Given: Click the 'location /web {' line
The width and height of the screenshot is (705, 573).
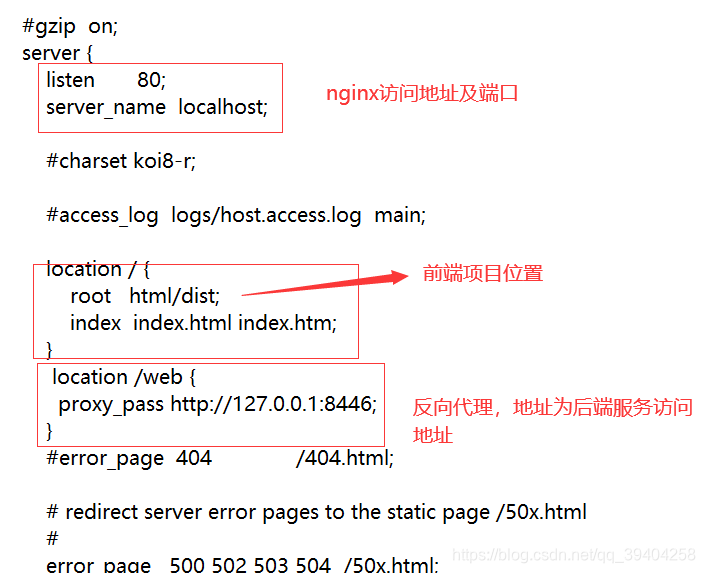Looking at the screenshot, I should pos(124,377).
